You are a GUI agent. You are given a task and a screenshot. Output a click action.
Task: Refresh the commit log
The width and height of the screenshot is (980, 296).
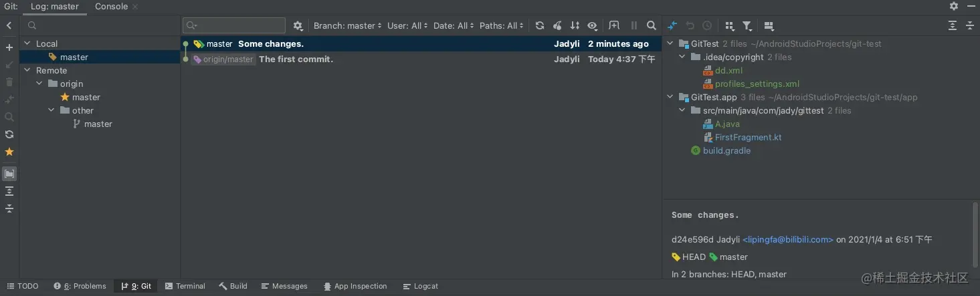pyautogui.click(x=540, y=25)
